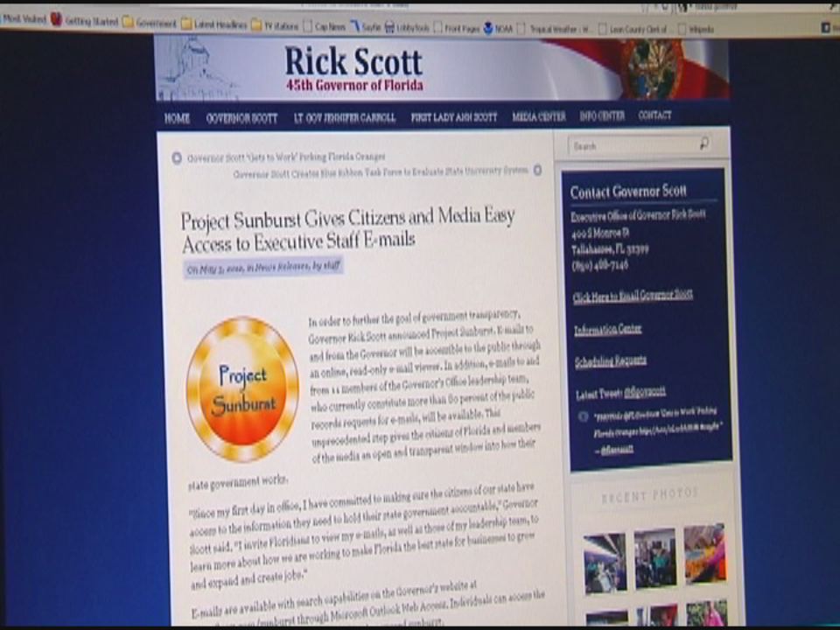This screenshot has height=630, width=840.
Task: Open the Sayfie bookmark
Action: click(x=366, y=26)
